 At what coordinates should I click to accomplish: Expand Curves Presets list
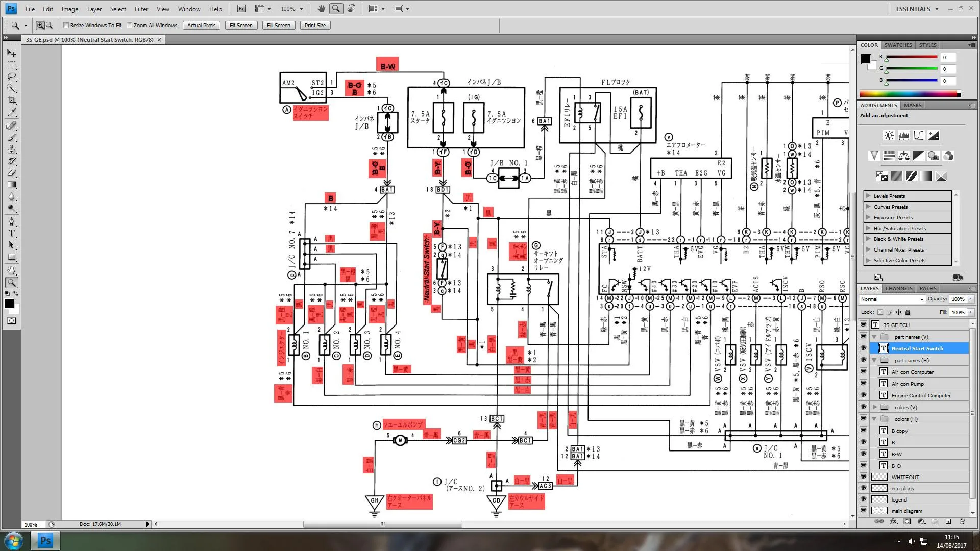pos(868,207)
